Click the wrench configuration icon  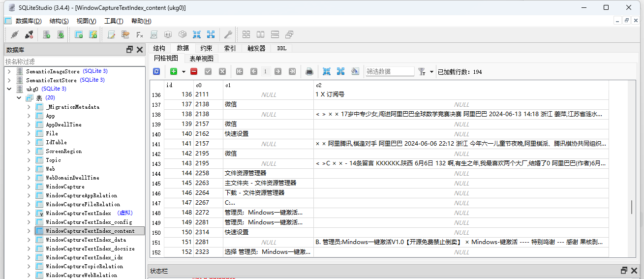point(228,34)
